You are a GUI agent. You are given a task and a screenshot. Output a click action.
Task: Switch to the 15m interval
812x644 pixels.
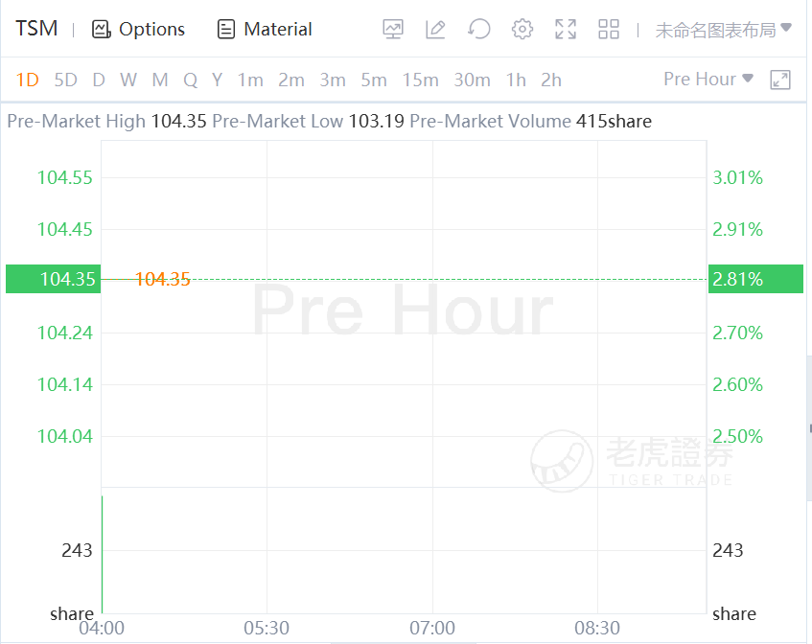tap(420, 80)
